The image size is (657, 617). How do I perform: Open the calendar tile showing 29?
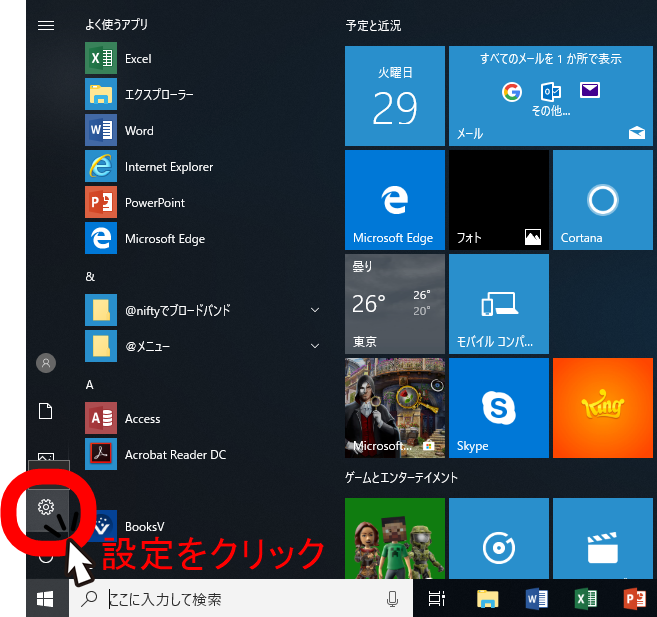(395, 96)
